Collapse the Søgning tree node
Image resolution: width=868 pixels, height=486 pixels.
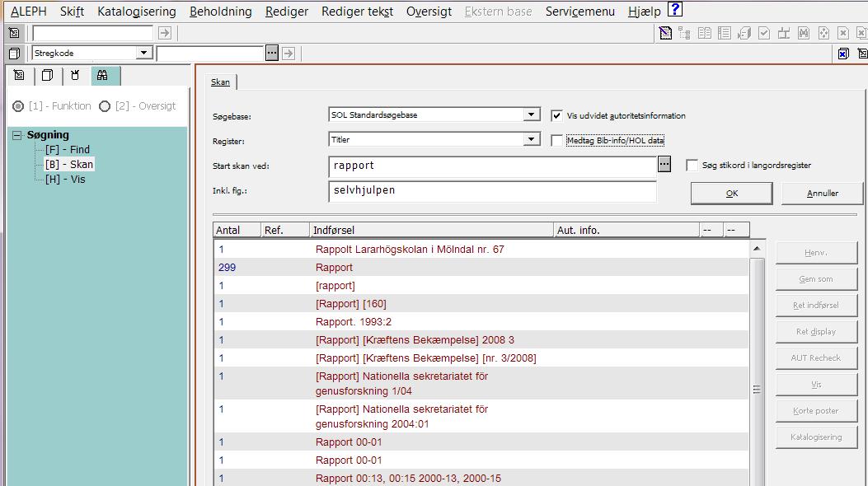click(16, 135)
